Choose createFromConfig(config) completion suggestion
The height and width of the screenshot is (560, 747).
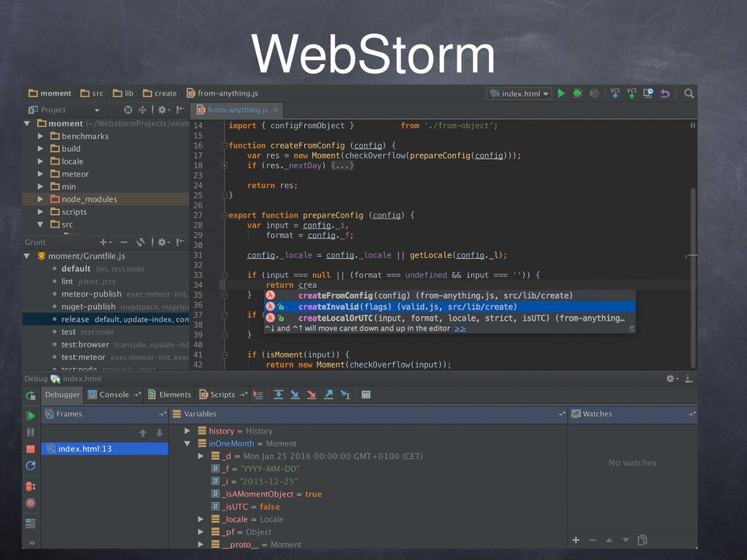click(x=449, y=295)
